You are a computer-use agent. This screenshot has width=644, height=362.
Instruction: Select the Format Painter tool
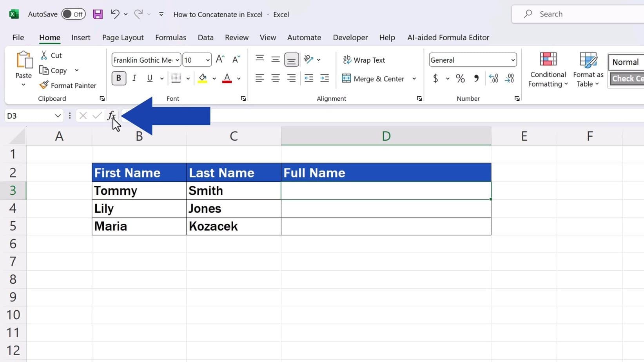click(x=68, y=85)
